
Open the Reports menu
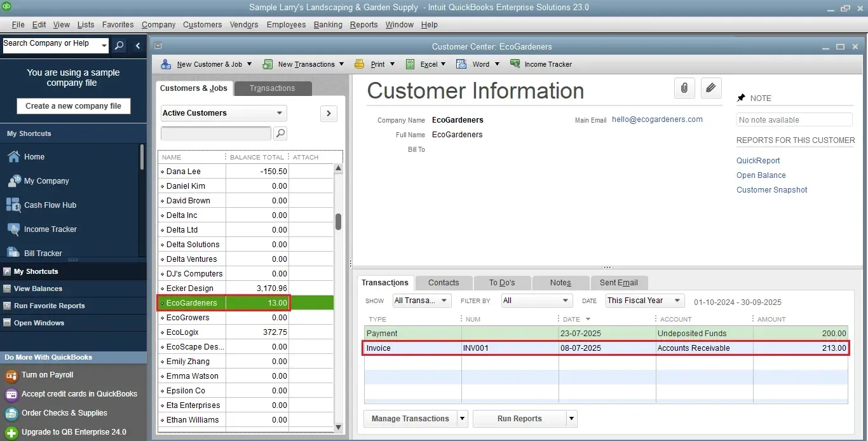click(x=363, y=25)
